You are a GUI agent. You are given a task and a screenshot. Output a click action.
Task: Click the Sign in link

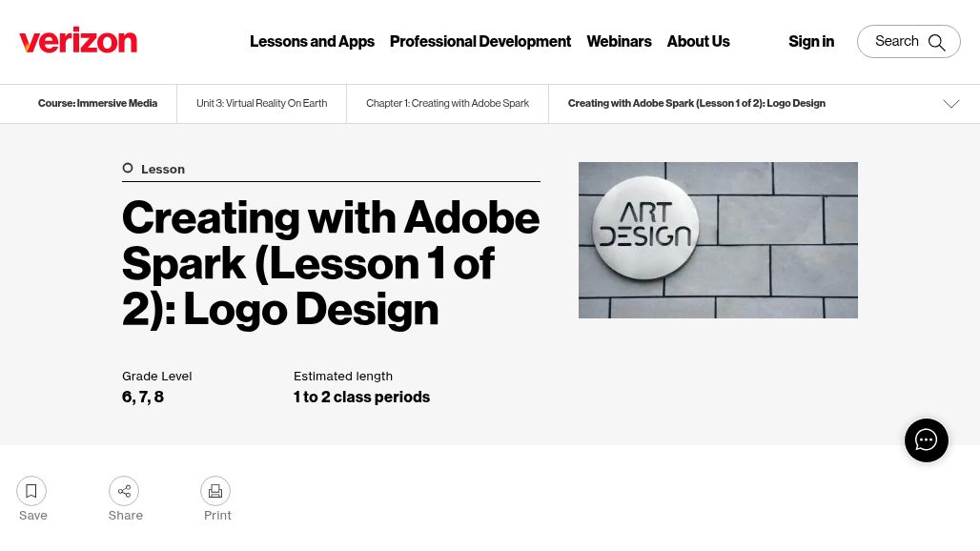[x=811, y=41]
